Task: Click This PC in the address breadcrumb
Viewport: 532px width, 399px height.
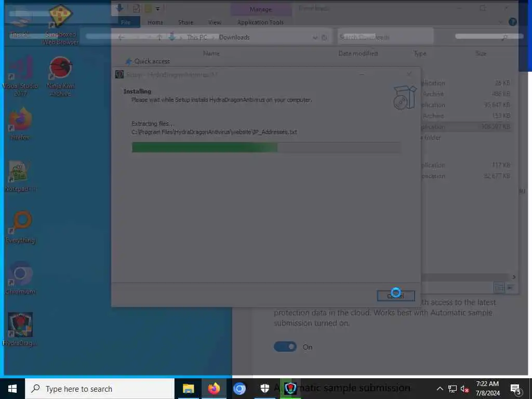Action: coord(197,37)
